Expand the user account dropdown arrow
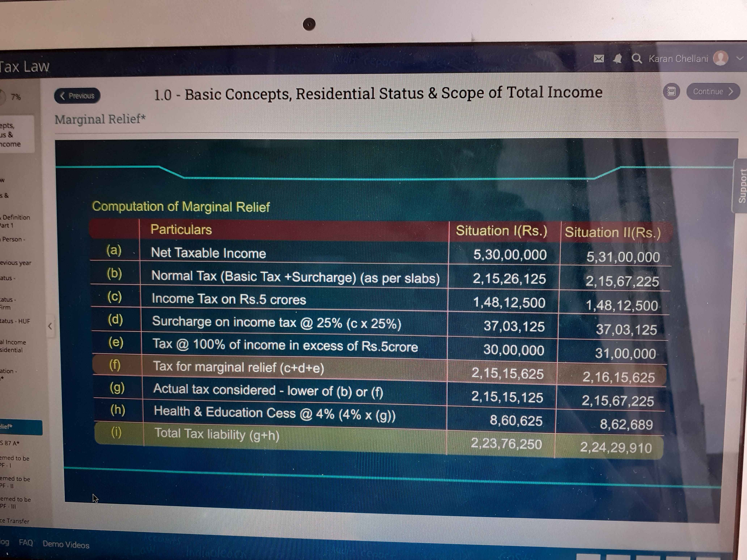The height and width of the screenshot is (560, 747). 740,58
